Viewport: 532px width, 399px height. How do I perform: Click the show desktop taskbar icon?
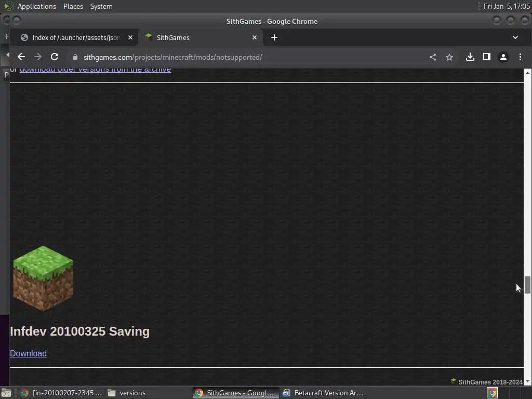pyautogui.click(x=6, y=393)
